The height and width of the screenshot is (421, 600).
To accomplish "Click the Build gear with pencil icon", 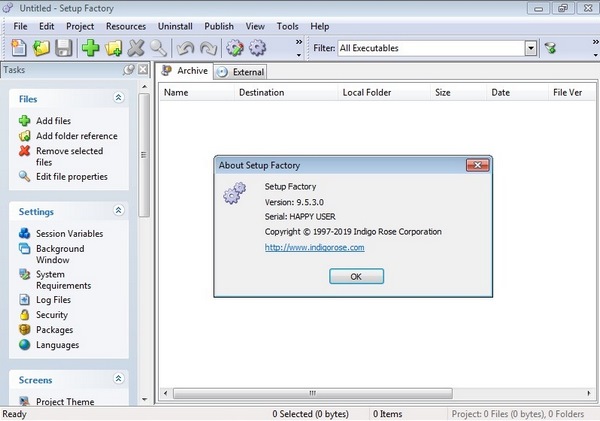I will pos(235,48).
